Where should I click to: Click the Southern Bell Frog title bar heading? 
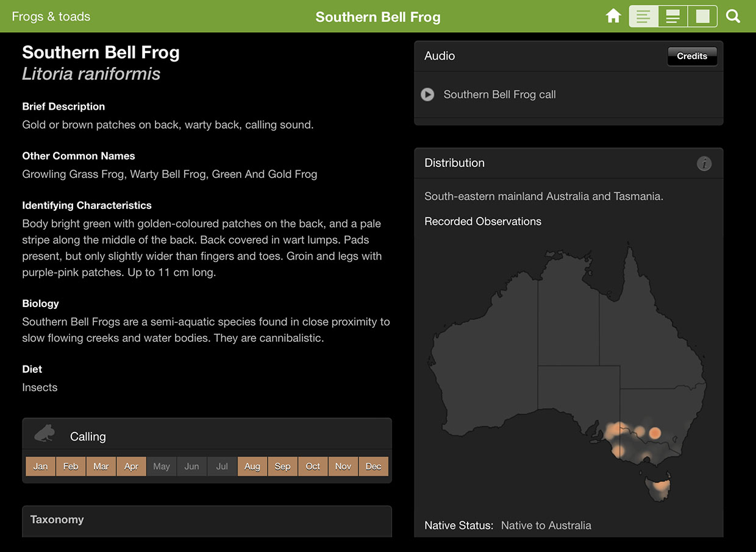[377, 17]
